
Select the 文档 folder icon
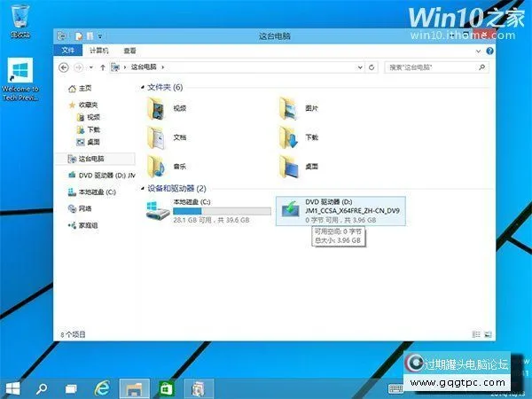(156, 137)
